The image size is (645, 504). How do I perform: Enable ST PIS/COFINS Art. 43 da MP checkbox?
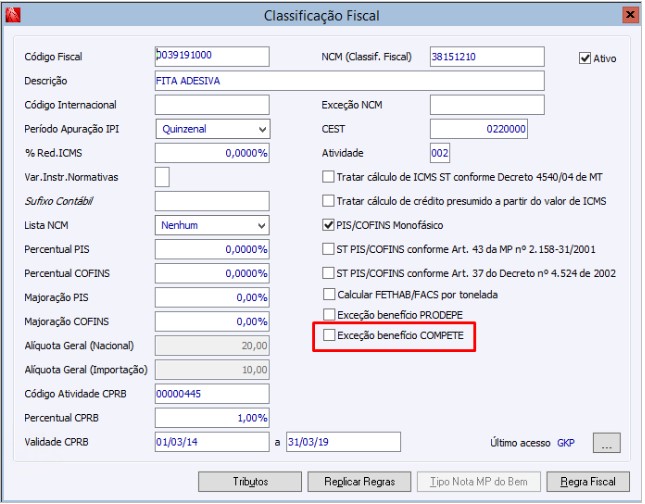point(328,249)
